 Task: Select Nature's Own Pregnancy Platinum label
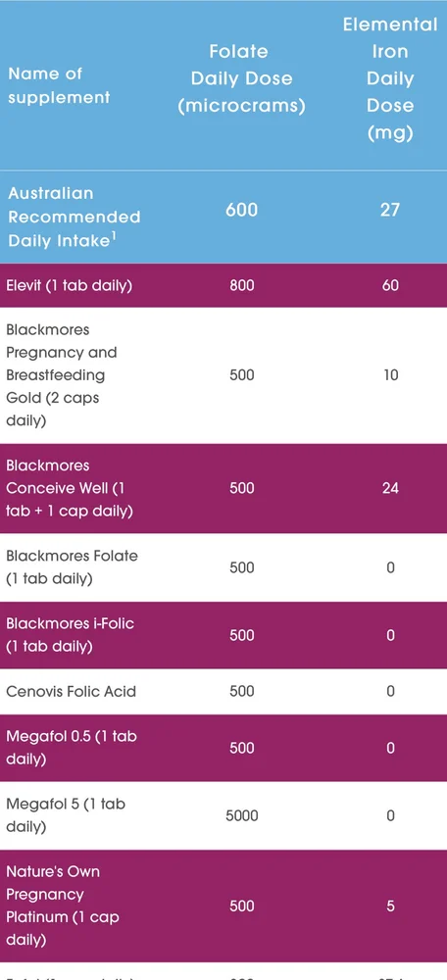point(63,906)
